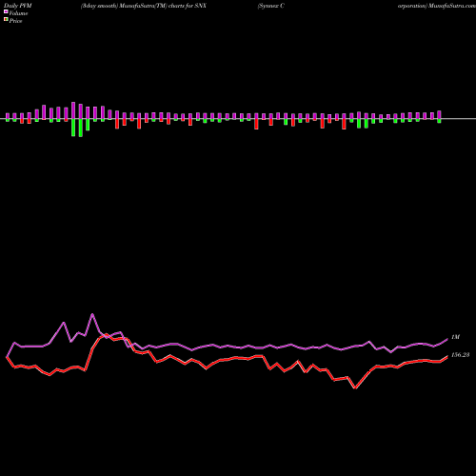Click the 1M volume value label
Screen dimensions: 476x476
click(455, 337)
